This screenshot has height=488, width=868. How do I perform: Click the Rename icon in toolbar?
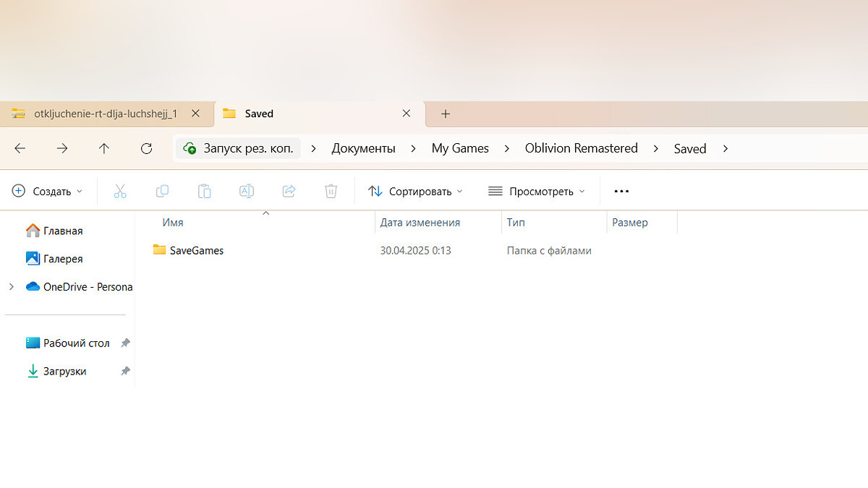pos(247,191)
